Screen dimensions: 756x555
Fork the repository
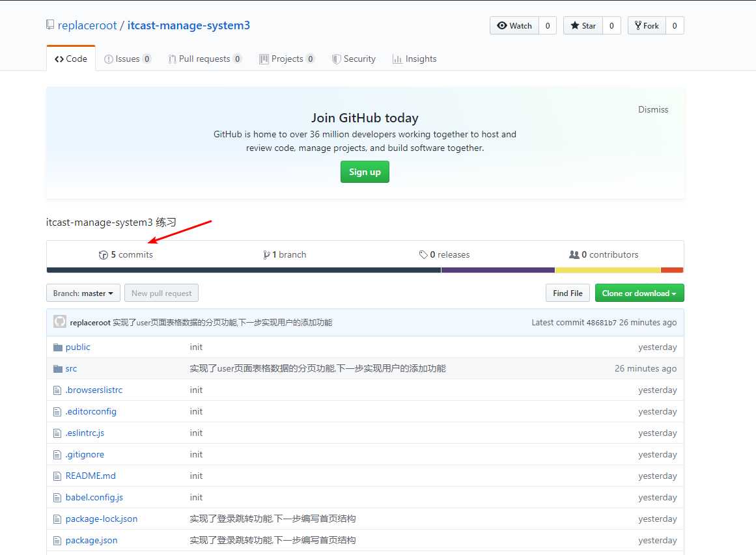[647, 25]
